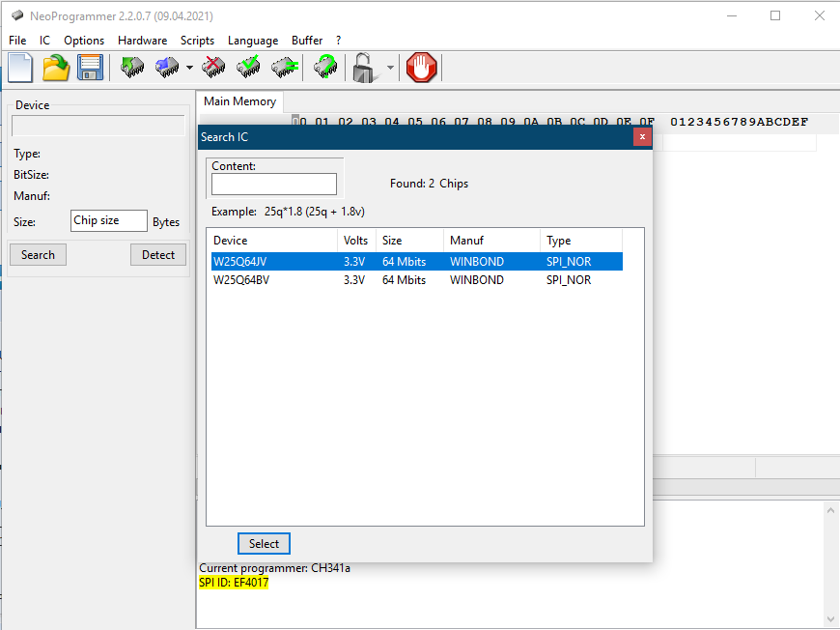Click the NeoProgrammer title bar chip icon
Image resolution: width=840 pixels, height=630 pixels.
point(17,15)
